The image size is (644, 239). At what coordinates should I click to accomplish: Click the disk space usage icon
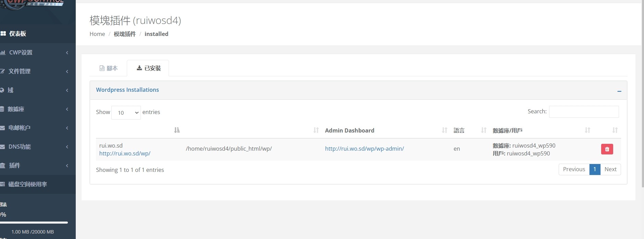pyautogui.click(x=2, y=184)
